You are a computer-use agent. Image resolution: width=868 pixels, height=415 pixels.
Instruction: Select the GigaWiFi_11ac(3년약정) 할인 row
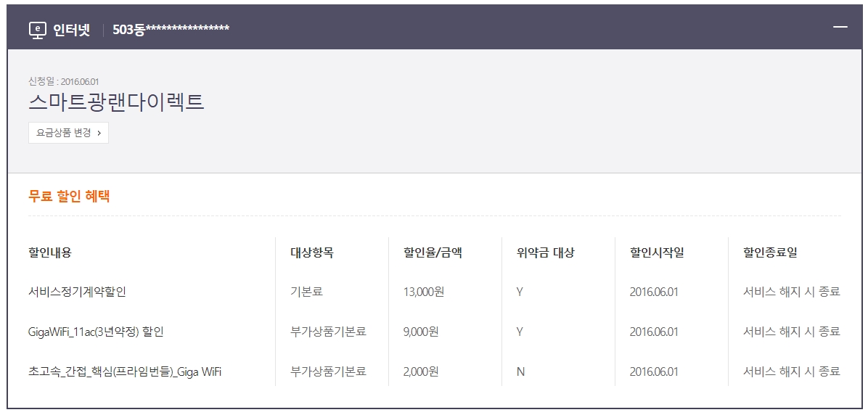96,332
